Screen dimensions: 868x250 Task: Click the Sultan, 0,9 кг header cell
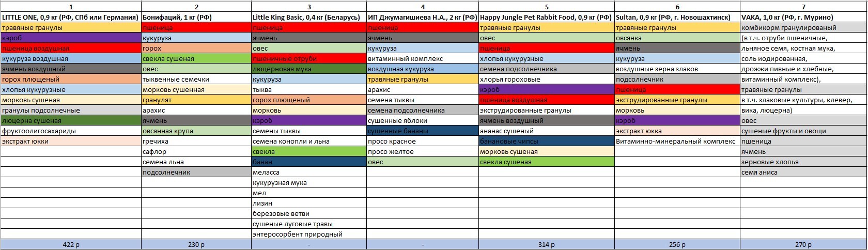(x=677, y=17)
